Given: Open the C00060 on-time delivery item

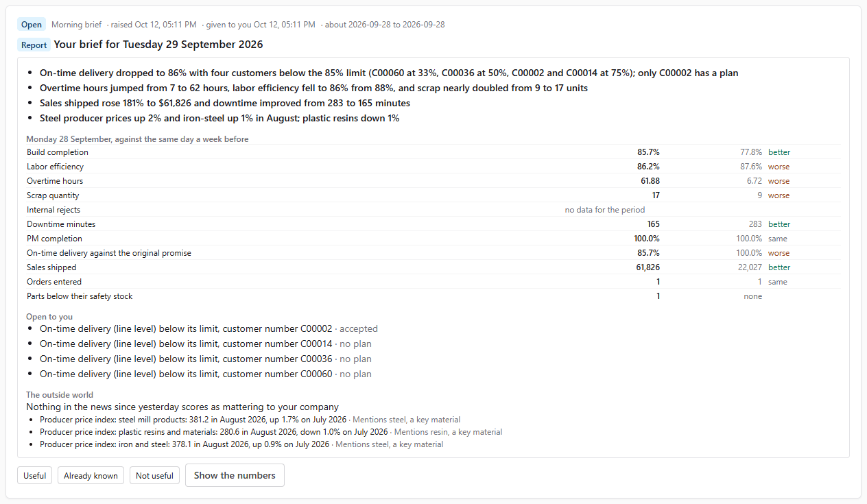Looking at the screenshot, I should (x=206, y=374).
